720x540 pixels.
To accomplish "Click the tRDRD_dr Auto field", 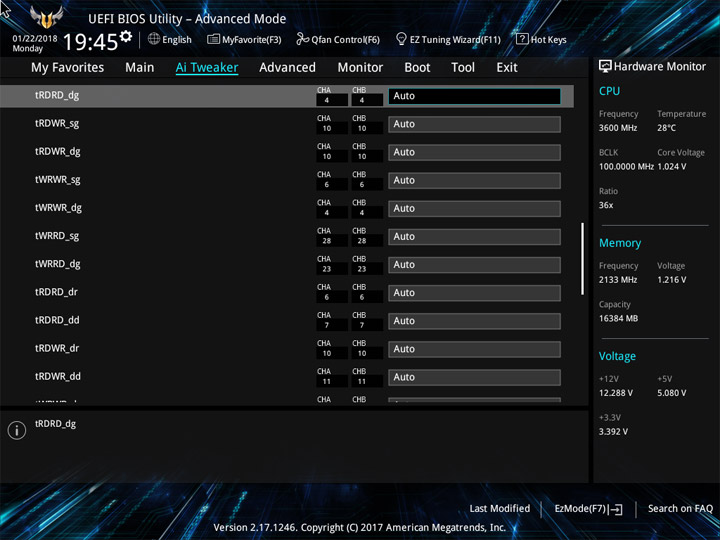I will pos(474,293).
